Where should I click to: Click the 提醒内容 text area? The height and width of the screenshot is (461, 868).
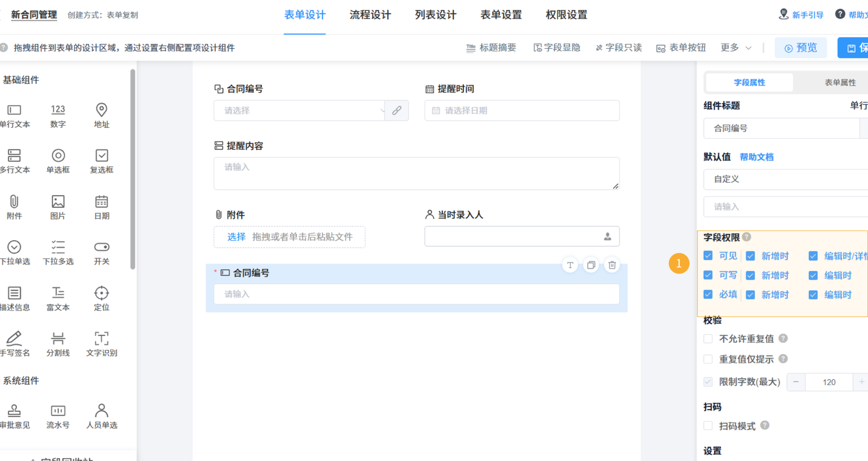click(x=416, y=173)
